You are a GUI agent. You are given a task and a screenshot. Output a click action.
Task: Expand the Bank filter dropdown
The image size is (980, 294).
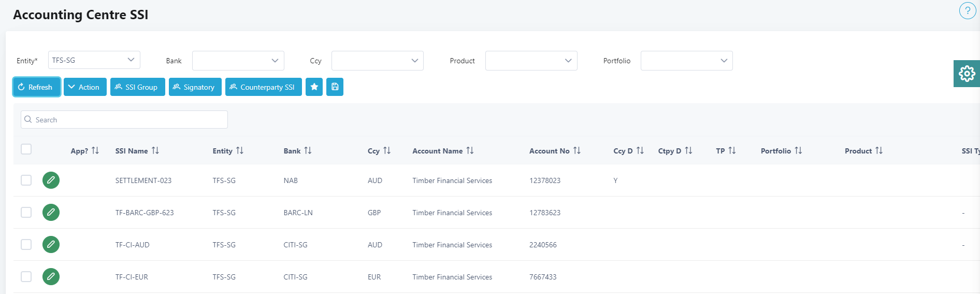point(238,61)
